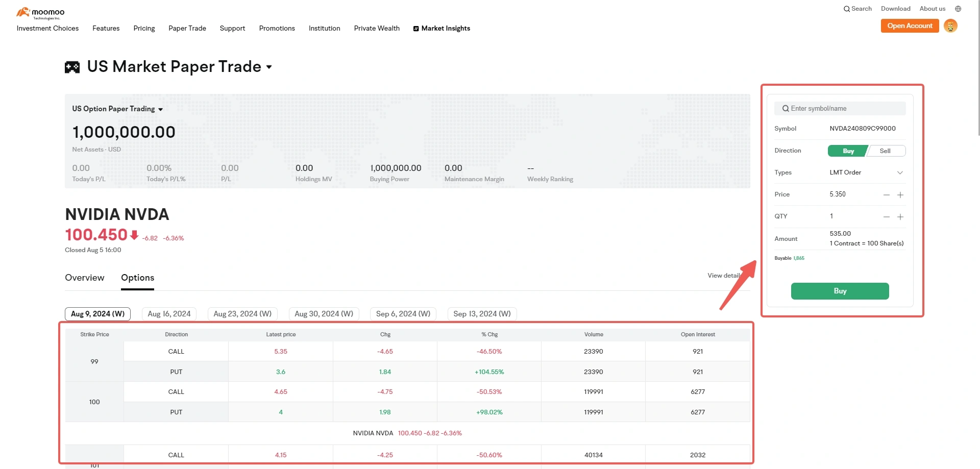
Task: Select Sep 13, 2024 (W) expiry
Action: (x=482, y=314)
